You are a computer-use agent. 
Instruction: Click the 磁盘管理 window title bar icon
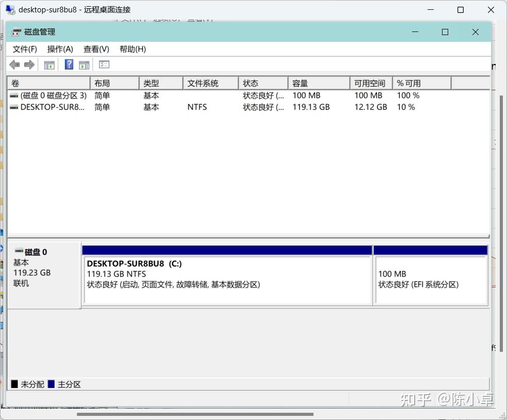click(x=16, y=31)
